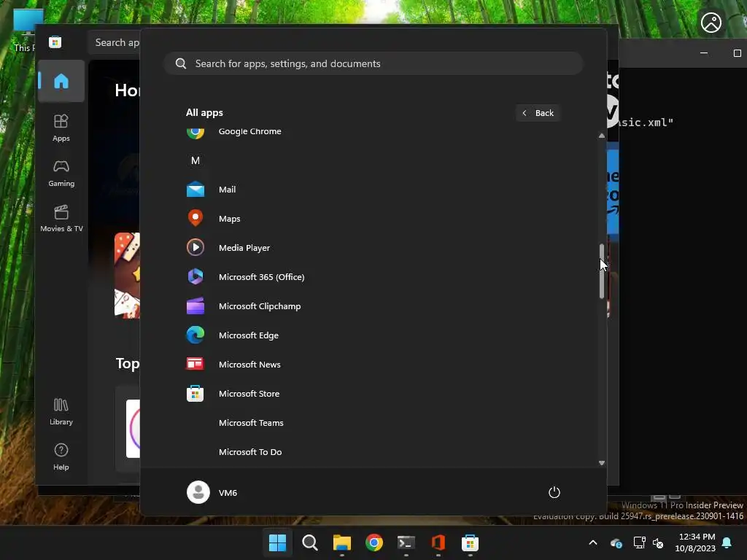Viewport: 747px width, 560px height.
Task: Click game thumbnail in Store home
Action: click(127, 275)
